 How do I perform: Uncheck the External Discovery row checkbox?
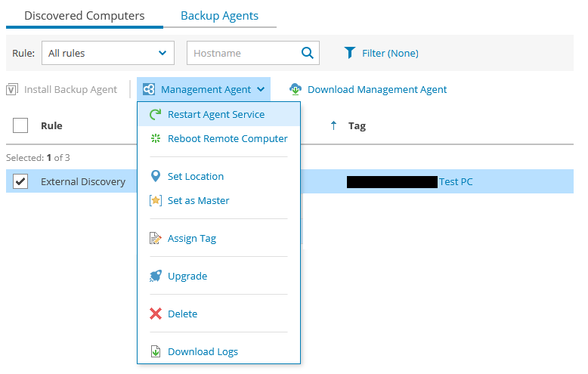(20, 181)
